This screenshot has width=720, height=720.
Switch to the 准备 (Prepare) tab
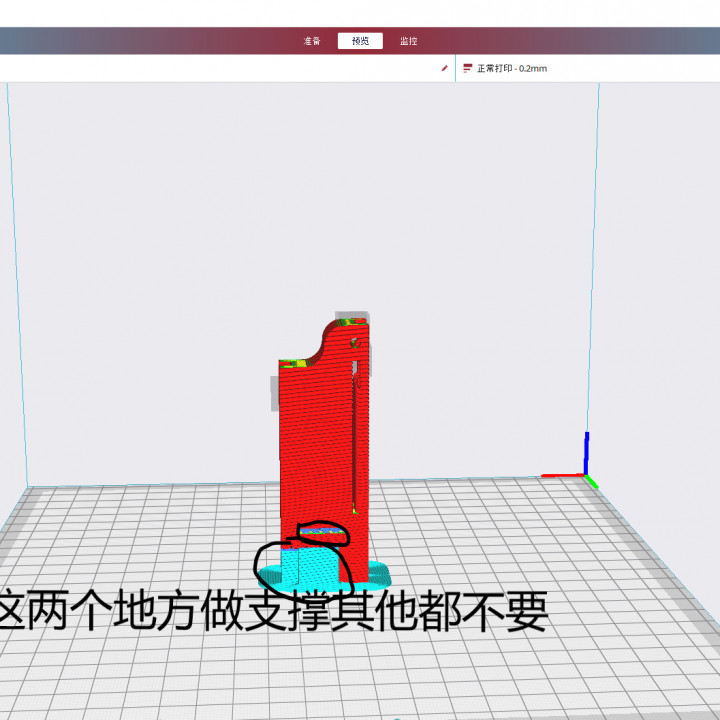point(312,41)
